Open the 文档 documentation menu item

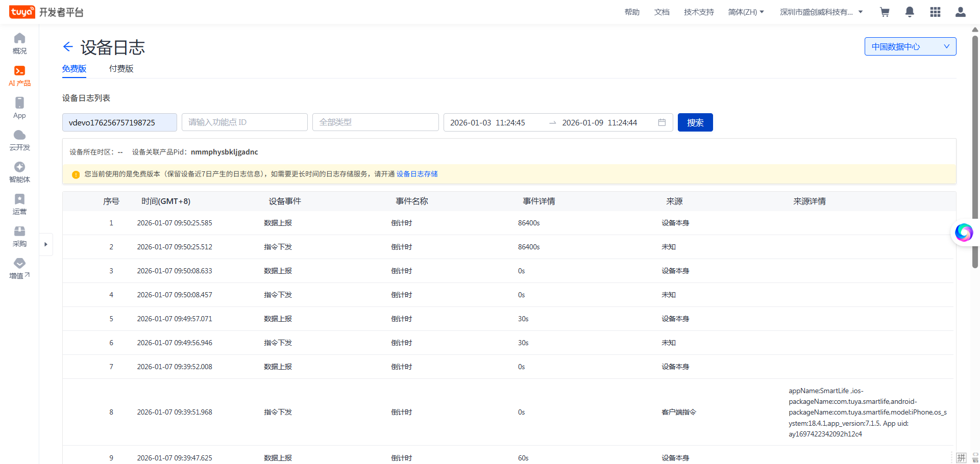661,12
